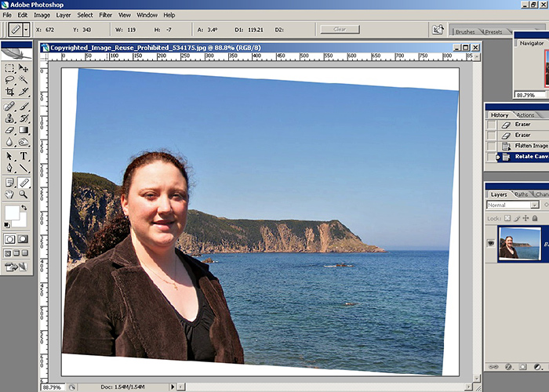Screen dimensions: 549x392
Task: Choose Full Screen Mode
Action: click(25, 252)
